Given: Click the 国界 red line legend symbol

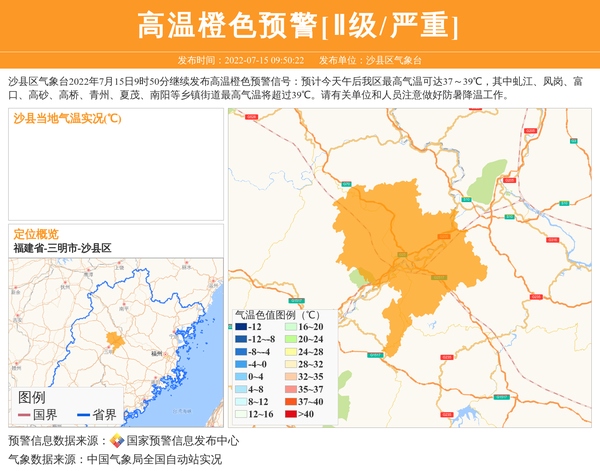Looking at the screenshot, I should (x=24, y=415).
